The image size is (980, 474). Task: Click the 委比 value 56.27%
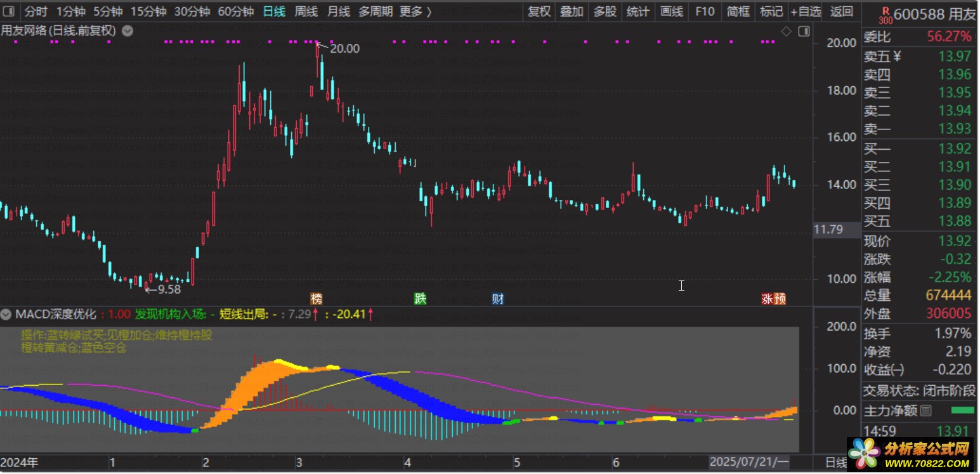[949, 36]
